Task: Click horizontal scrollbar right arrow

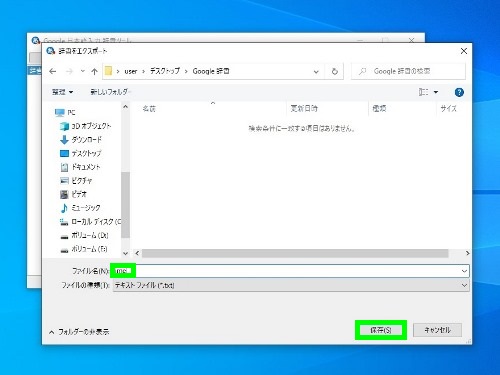Action: tap(467, 253)
